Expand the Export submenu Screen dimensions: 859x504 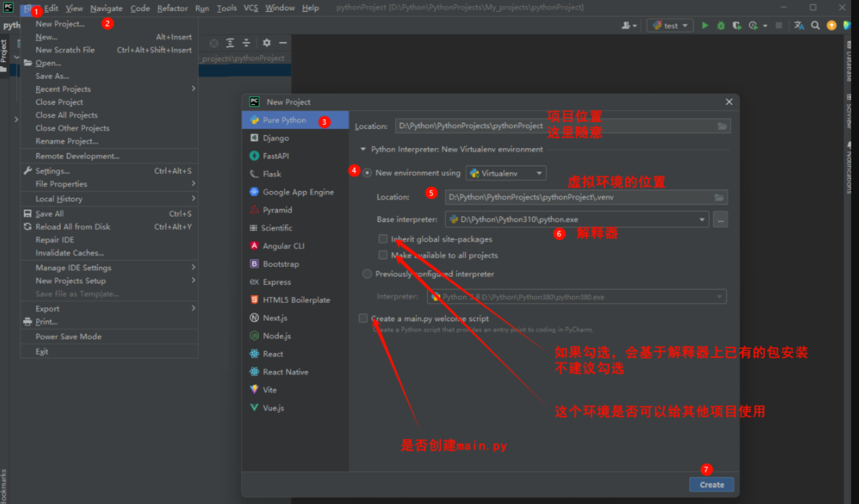click(x=110, y=309)
